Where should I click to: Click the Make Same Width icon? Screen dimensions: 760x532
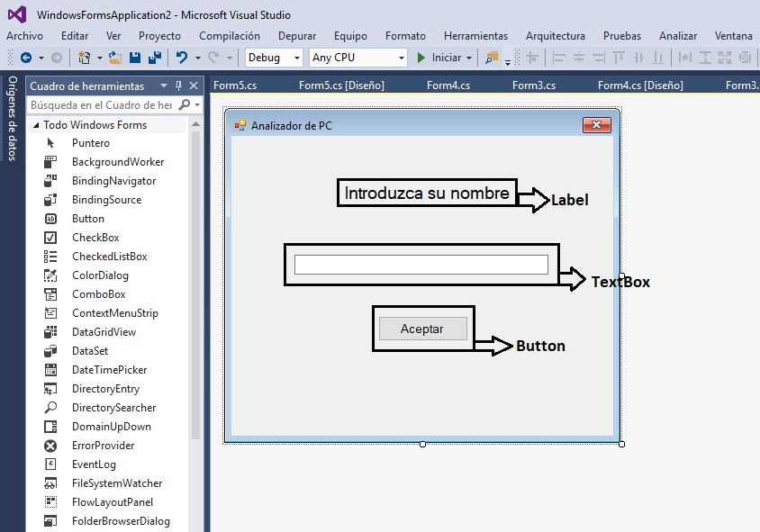[685, 58]
